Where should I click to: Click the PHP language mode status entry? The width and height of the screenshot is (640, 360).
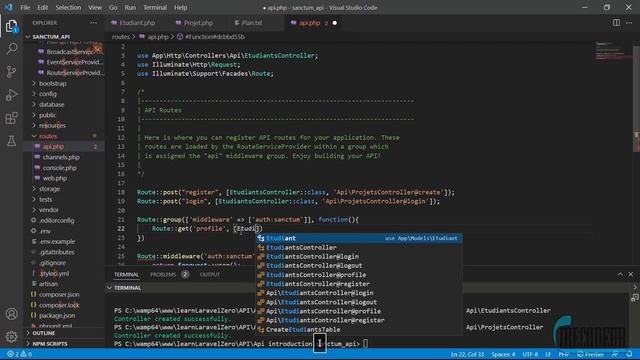coord(563,354)
